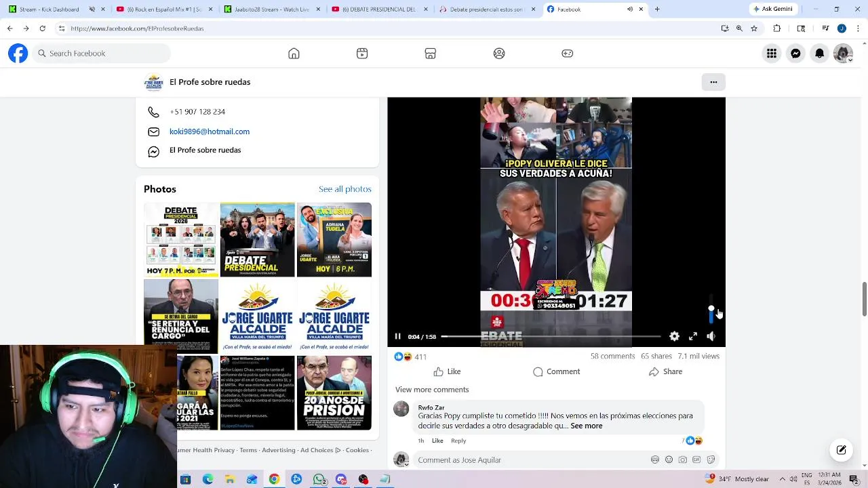The width and height of the screenshot is (868, 488).
Task: Pause the playing video
Action: tap(398, 336)
